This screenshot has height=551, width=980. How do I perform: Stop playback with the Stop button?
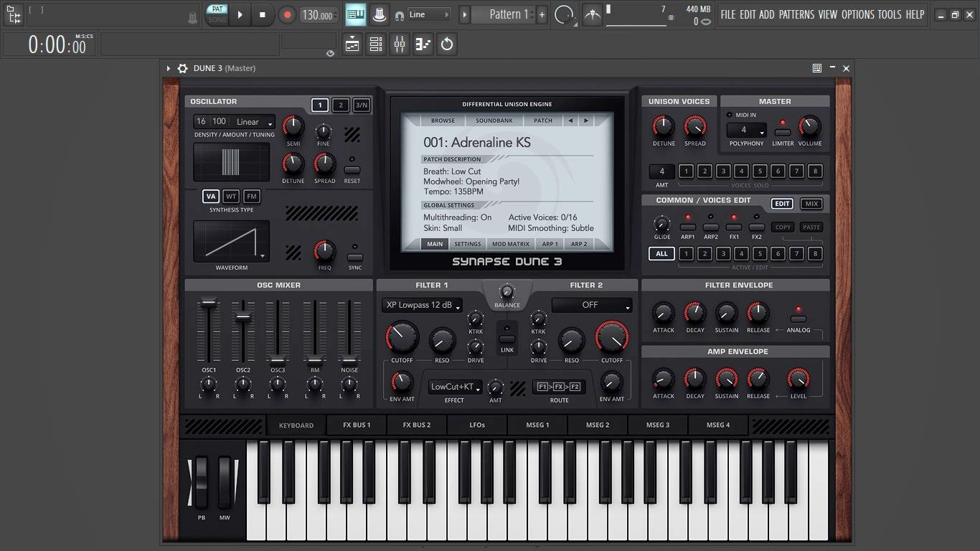pyautogui.click(x=262, y=14)
